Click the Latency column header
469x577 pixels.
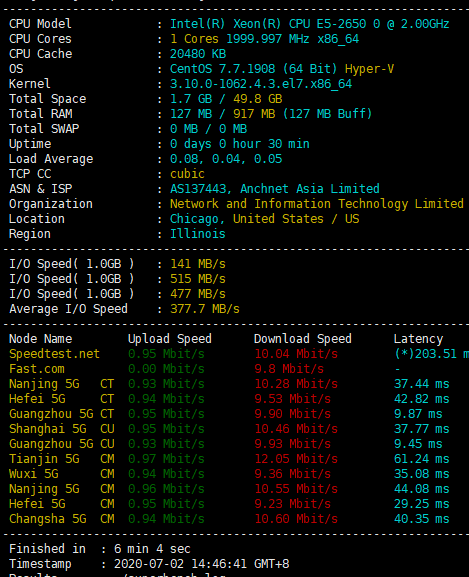418,339
